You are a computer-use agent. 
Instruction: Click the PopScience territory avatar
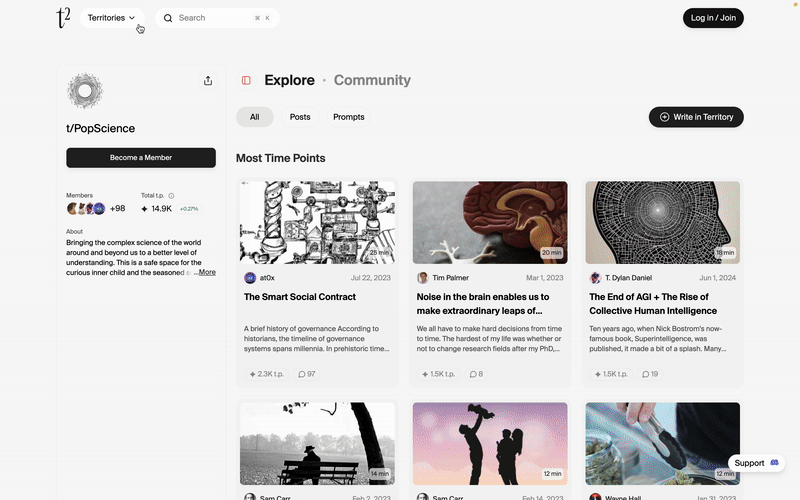coord(85,91)
